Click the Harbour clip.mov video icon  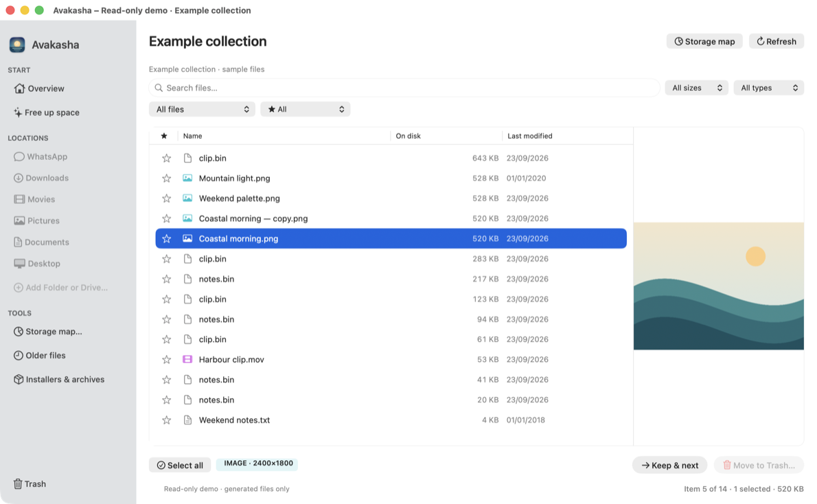(187, 359)
